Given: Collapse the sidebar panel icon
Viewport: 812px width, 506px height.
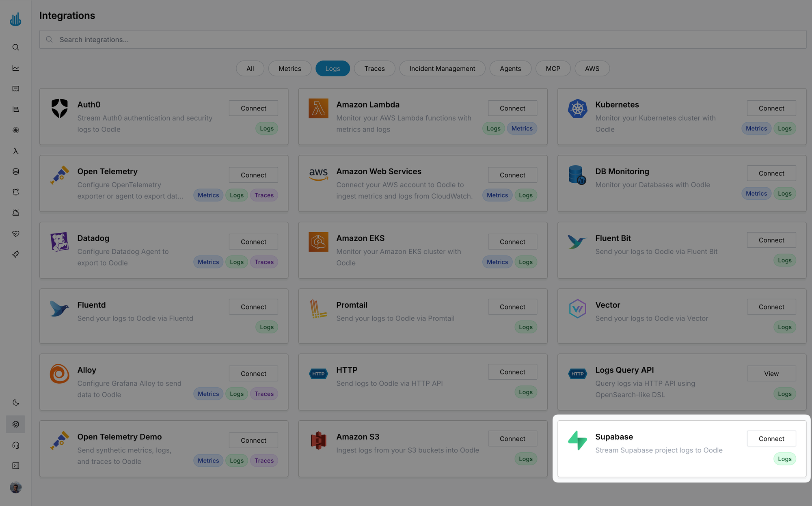Looking at the screenshot, I should coord(15,466).
